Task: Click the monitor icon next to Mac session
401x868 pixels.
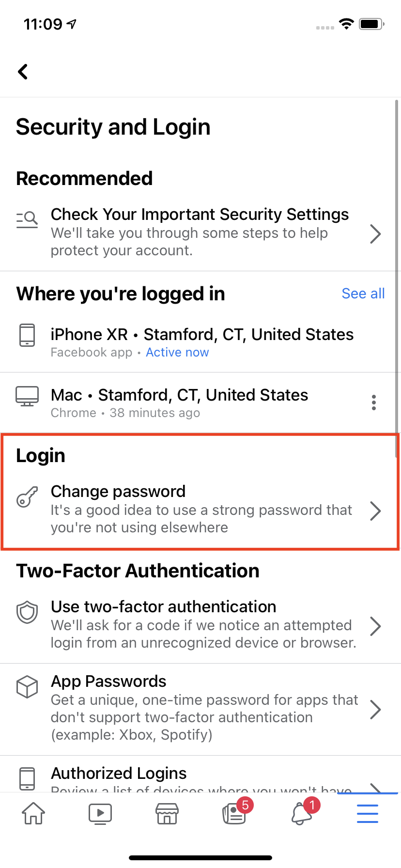Action: pyautogui.click(x=27, y=395)
